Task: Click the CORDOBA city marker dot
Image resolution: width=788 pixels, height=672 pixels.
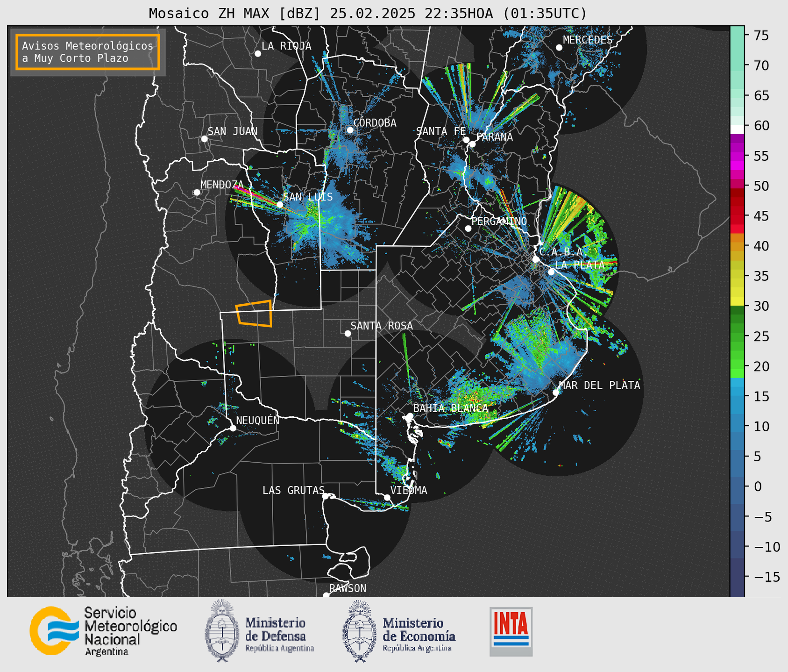Action: tap(350, 130)
